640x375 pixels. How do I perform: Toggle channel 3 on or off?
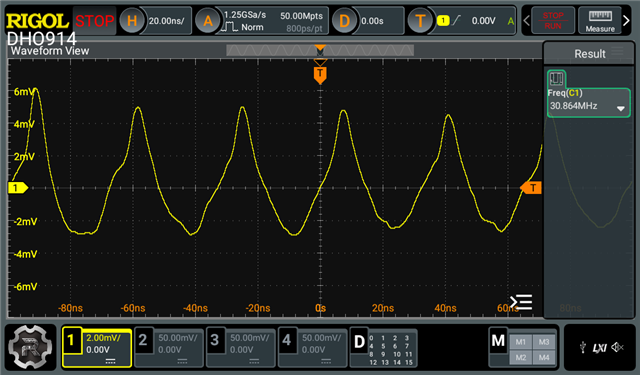(214, 340)
